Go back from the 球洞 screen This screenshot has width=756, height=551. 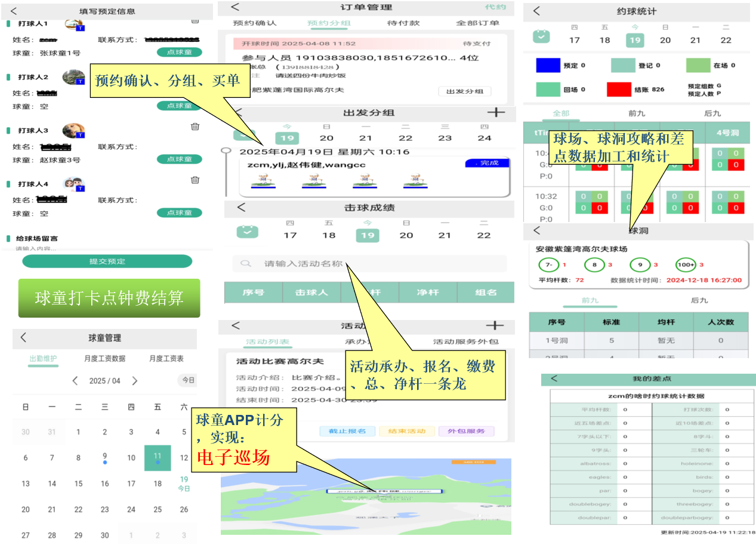point(536,230)
